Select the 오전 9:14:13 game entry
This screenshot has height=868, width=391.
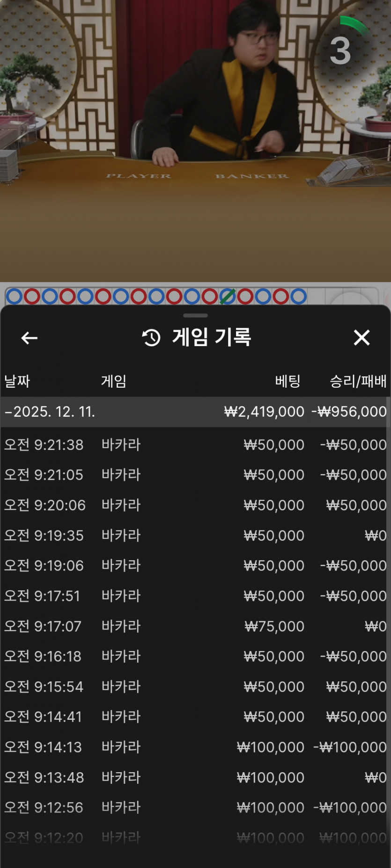coord(195,747)
